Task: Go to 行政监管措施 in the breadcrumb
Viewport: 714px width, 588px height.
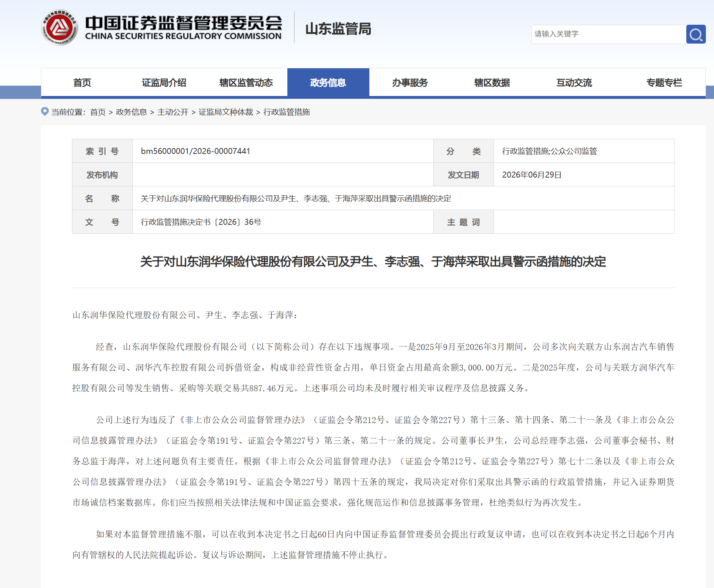Action: click(287, 112)
